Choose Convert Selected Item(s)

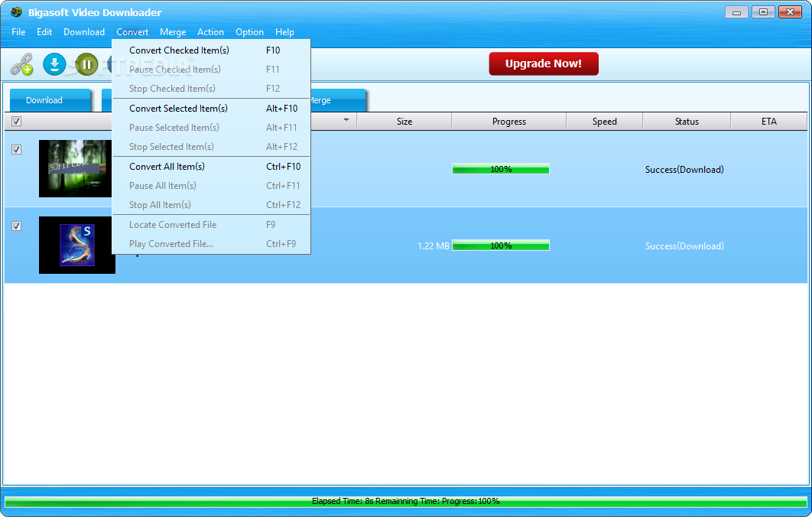tap(211, 109)
